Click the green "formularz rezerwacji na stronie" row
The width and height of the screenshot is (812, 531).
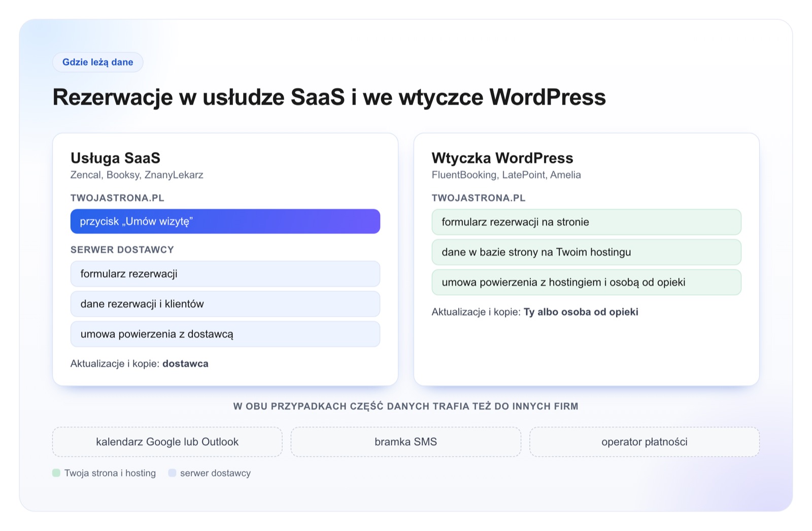[587, 222]
